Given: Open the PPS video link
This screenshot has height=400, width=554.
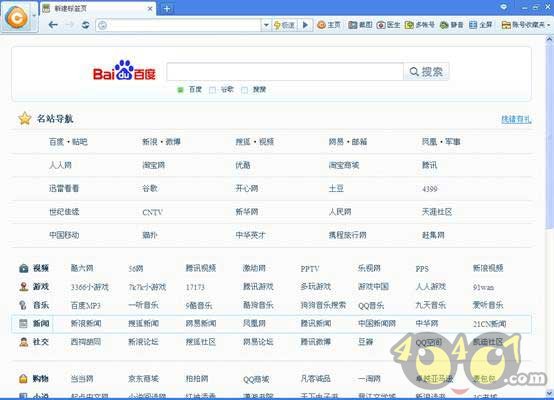Looking at the screenshot, I should (422, 269).
